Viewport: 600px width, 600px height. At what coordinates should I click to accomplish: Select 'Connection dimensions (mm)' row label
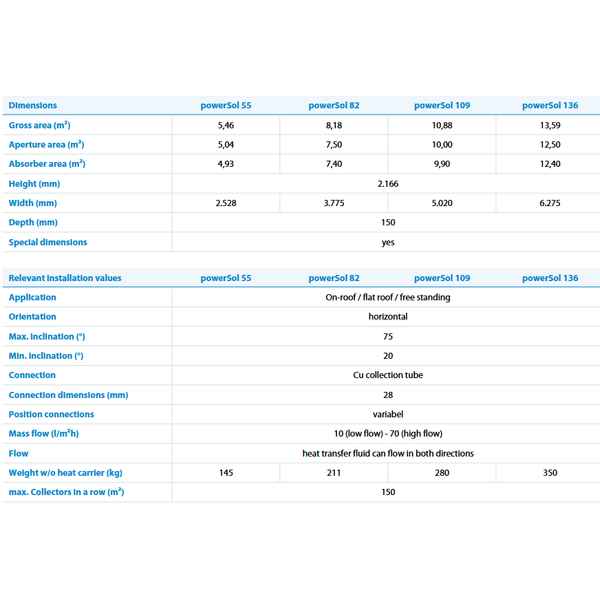(x=68, y=395)
